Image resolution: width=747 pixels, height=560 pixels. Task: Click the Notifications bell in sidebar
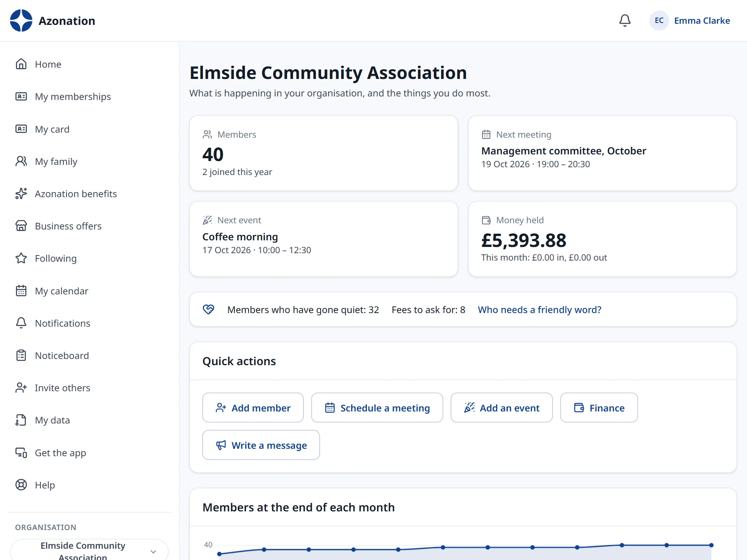coord(21,323)
